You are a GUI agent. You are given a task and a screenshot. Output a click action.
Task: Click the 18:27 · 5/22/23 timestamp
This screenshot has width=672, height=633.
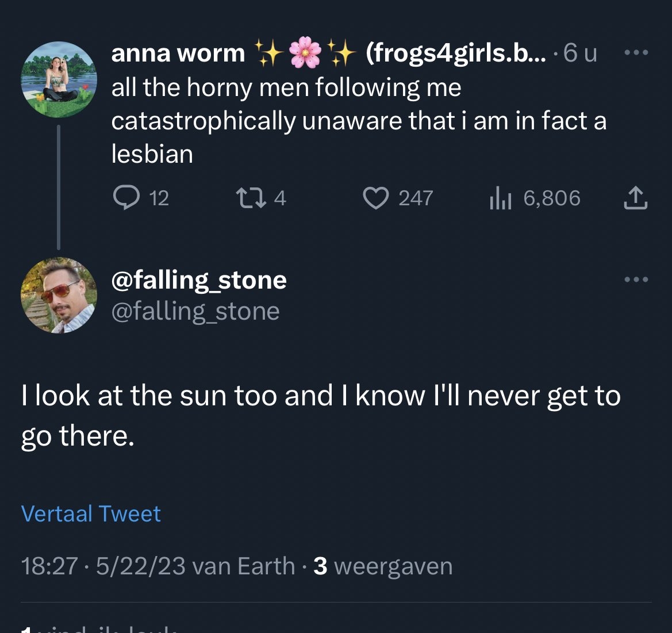point(103,566)
